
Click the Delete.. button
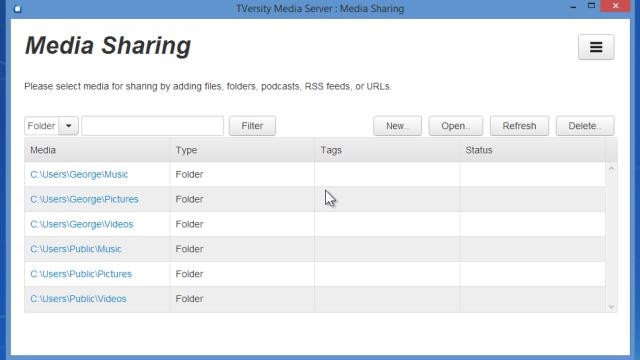click(x=584, y=126)
